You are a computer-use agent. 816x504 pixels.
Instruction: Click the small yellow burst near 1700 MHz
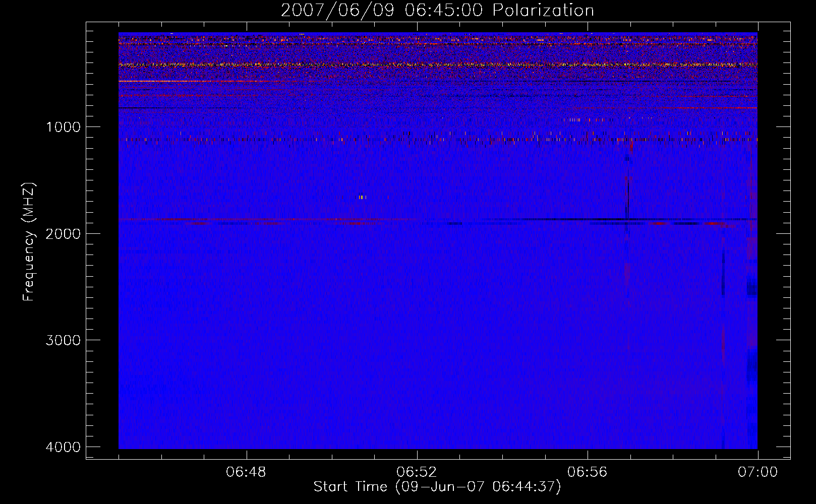362,197
